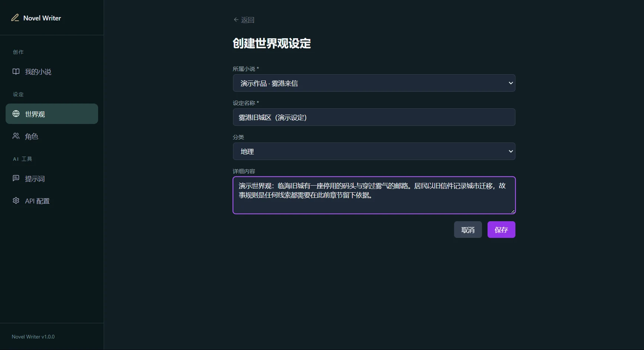The width and height of the screenshot is (644, 350).
Task: Click the gear icon beside API 配置
Action: point(16,200)
